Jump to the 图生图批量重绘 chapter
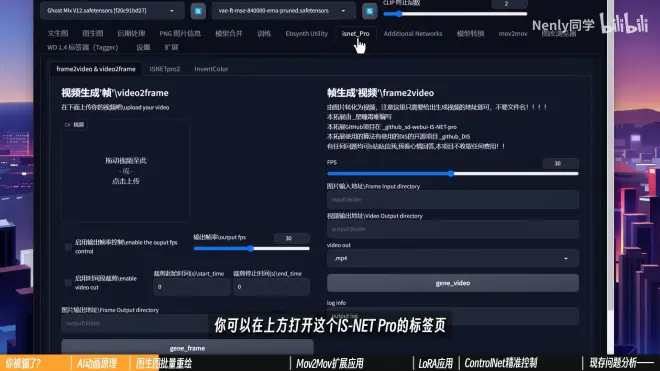 click(164, 363)
